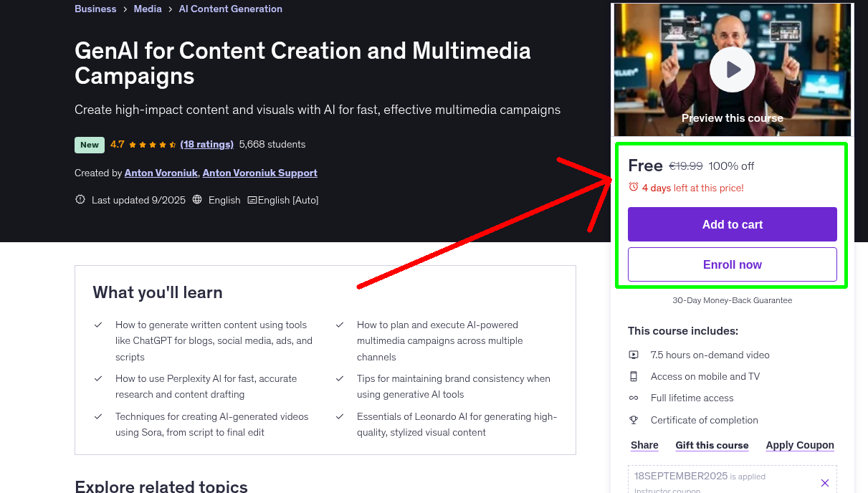This screenshot has height=493, width=868.
Task: Click the first breadcrumb chevron separator
Action: (125, 9)
